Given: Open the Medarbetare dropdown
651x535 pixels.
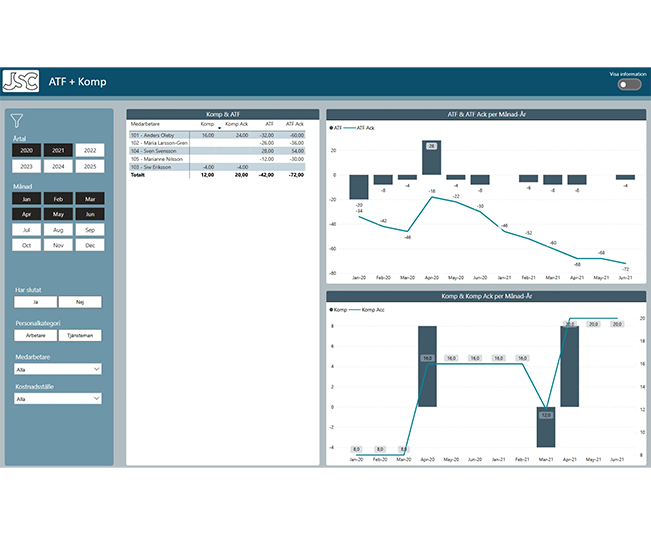Looking at the screenshot, I should [58, 369].
